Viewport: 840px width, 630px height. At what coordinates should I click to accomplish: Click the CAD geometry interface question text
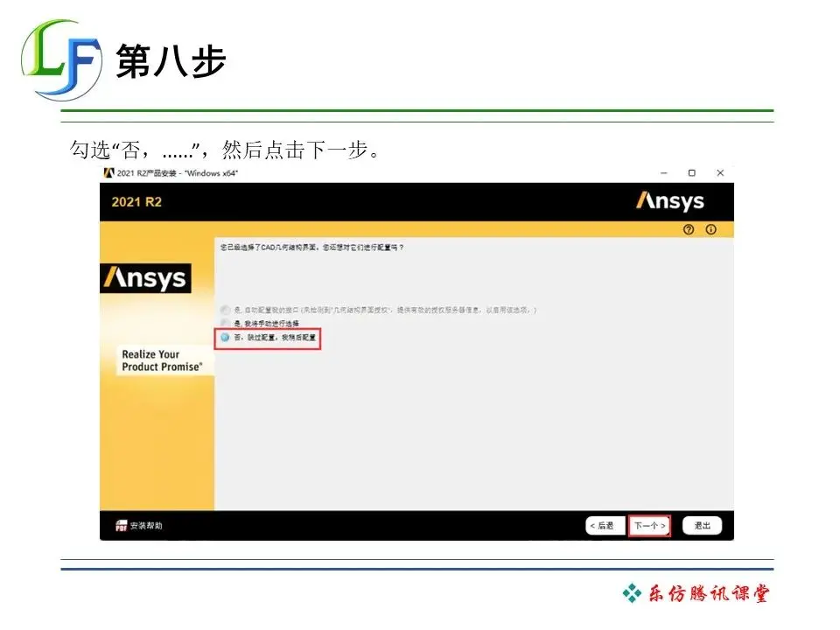(x=311, y=248)
